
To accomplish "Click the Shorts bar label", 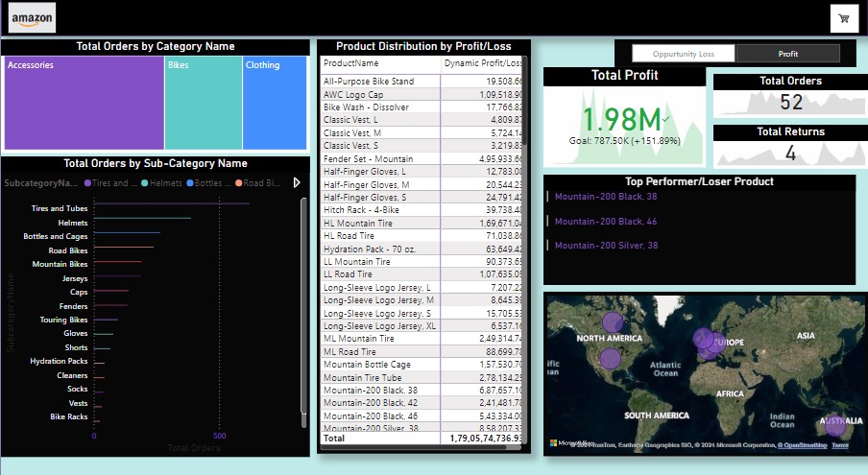I will coord(76,347).
